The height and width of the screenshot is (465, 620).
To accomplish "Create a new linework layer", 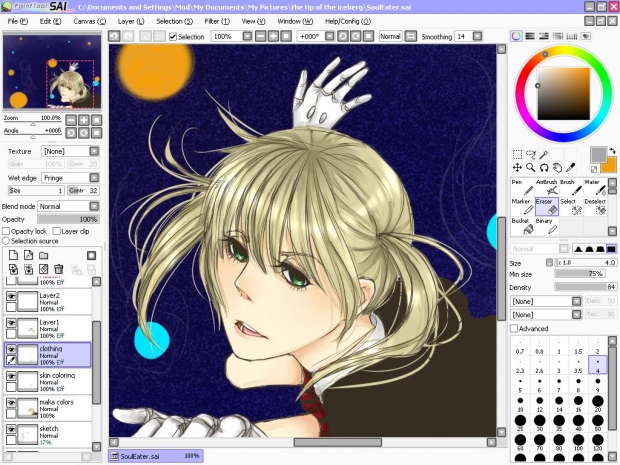I will (28, 255).
